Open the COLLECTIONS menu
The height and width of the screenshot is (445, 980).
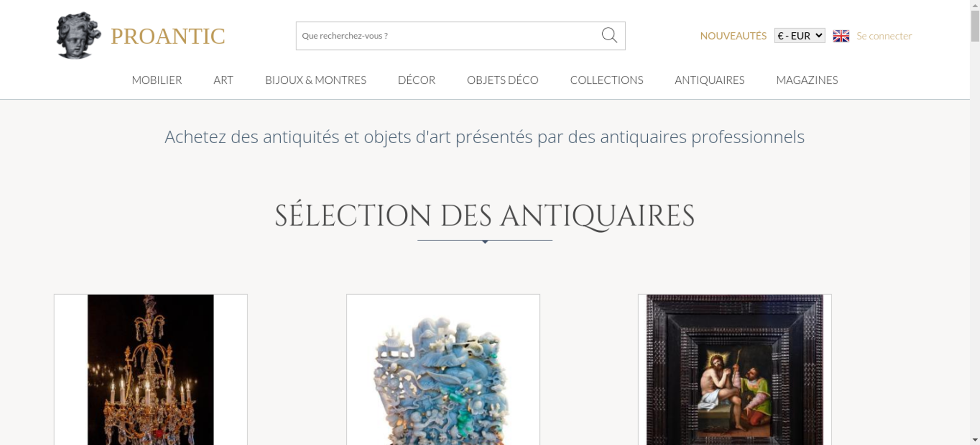(x=607, y=80)
